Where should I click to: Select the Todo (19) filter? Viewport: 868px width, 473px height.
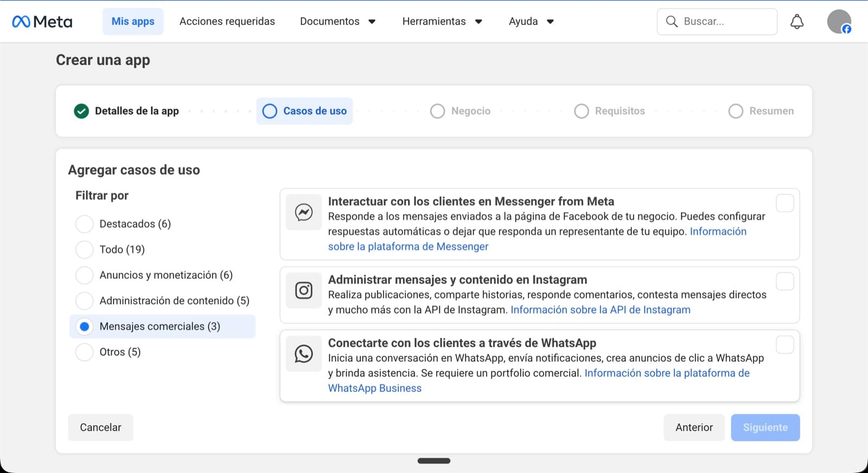tap(162, 249)
